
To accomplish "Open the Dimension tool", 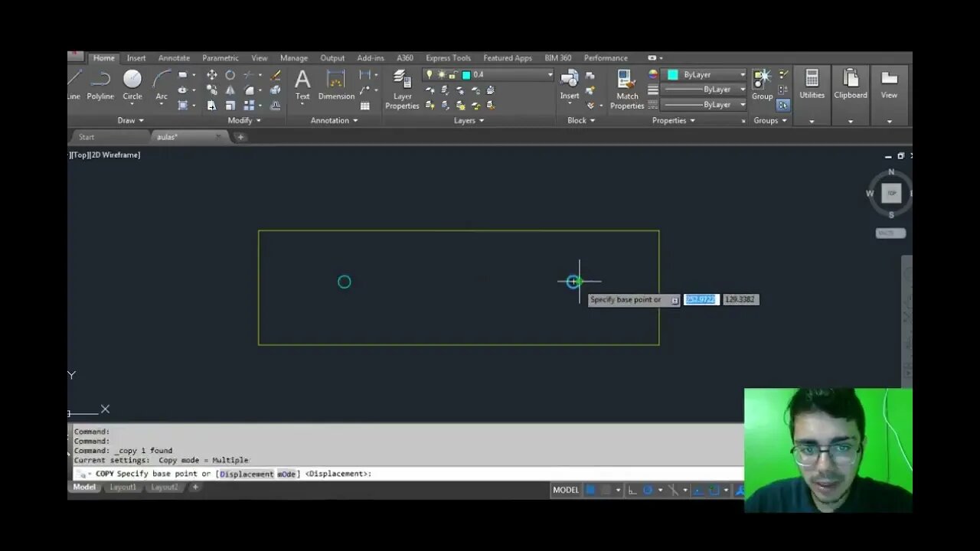I will click(336, 85).
